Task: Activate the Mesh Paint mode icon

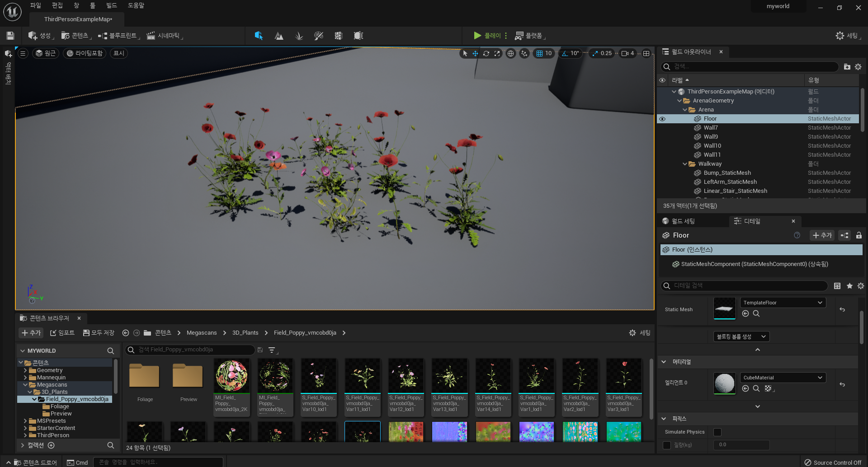Action: click(x=319, y=36)
